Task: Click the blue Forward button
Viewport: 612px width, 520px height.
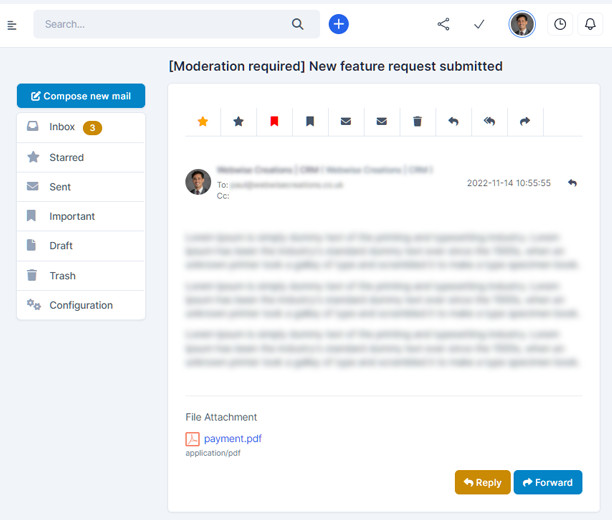Action: pyautogui.click(x=548, y=483)
